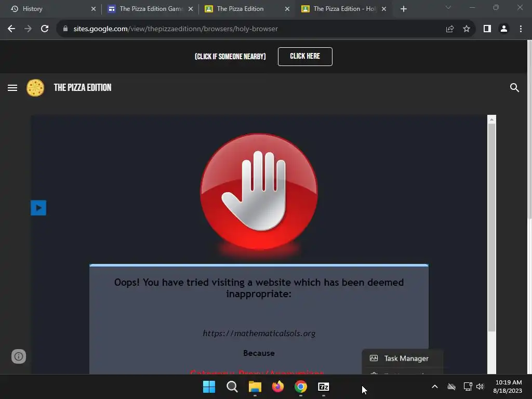Open THE PIZZA EDITION home link
This screenshot has width=532, height=399.
(x=83, y=87)
